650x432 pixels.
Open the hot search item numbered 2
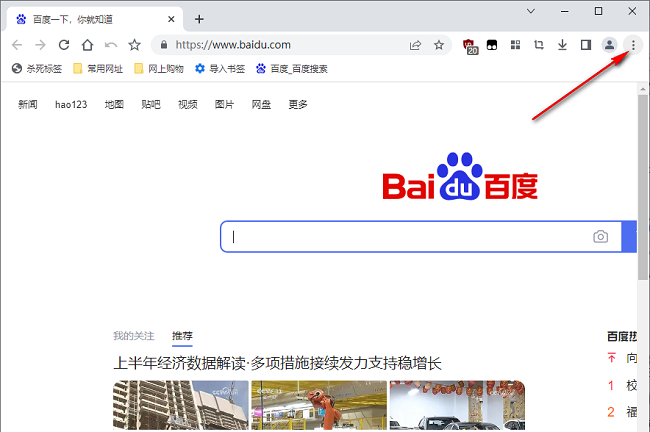622,412
